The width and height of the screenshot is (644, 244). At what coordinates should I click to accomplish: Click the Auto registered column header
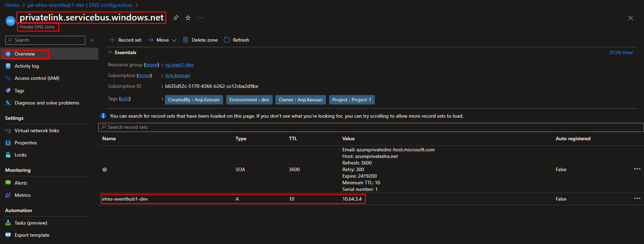click(x=573, y=138)
